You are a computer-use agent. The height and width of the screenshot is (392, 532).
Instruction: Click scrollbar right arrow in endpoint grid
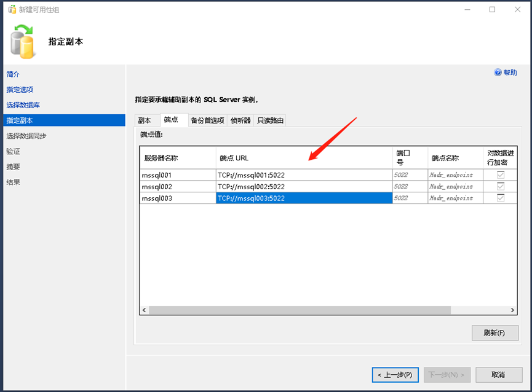tap(512, 310)
